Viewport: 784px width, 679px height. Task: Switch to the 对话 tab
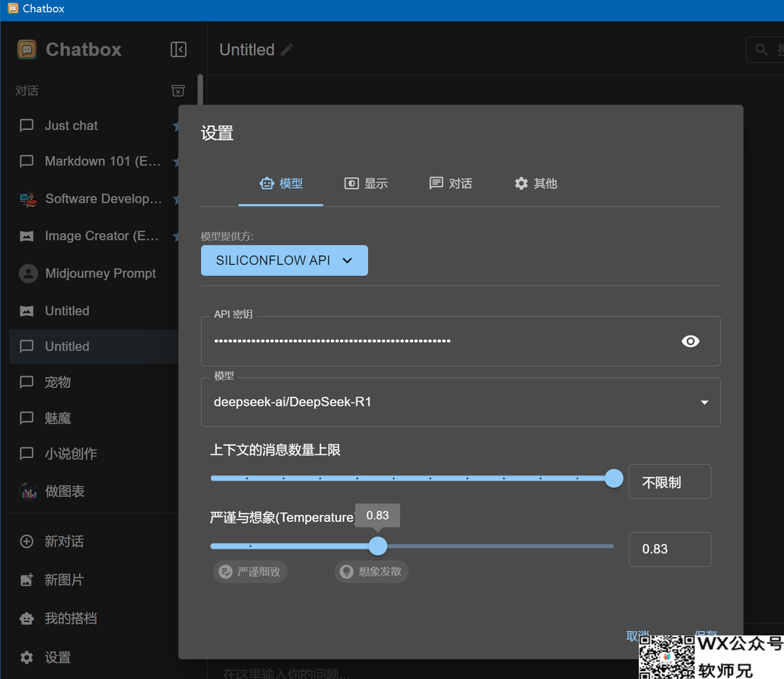tap(451, 184)
